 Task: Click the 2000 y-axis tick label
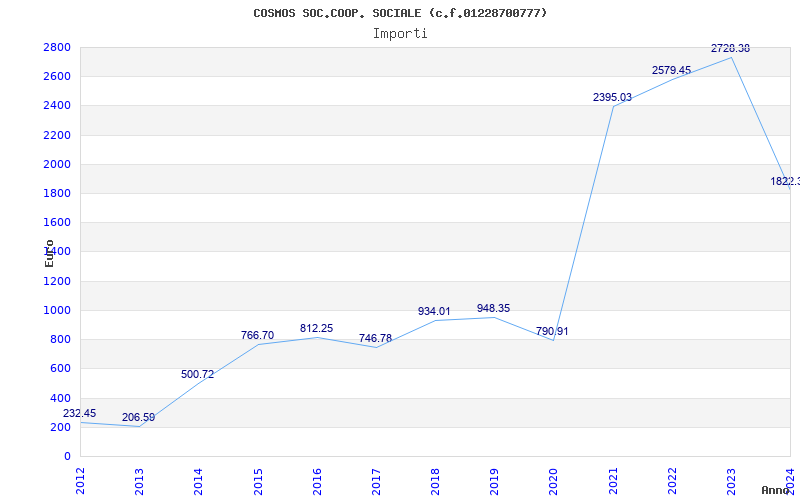[x=57, y=164]
